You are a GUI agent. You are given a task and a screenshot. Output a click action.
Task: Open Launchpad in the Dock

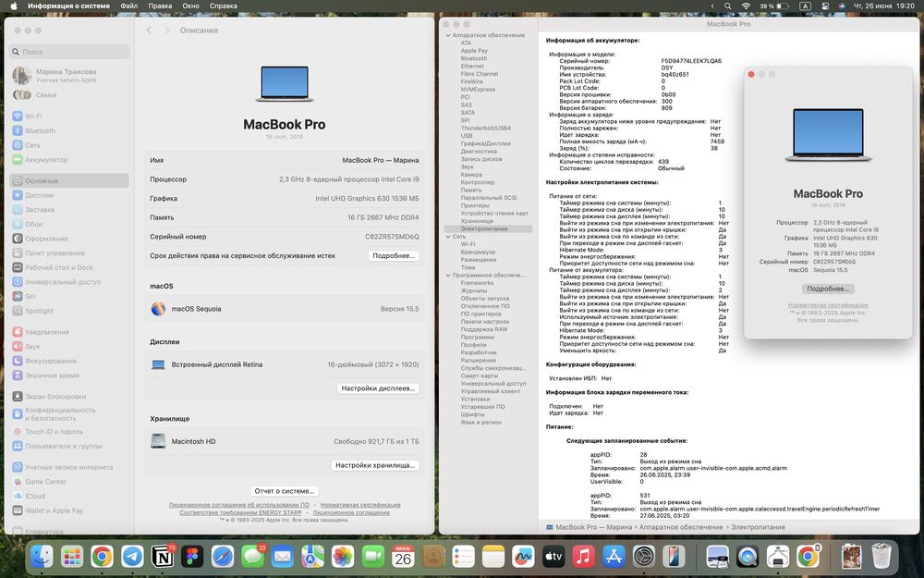pos(72,556)
